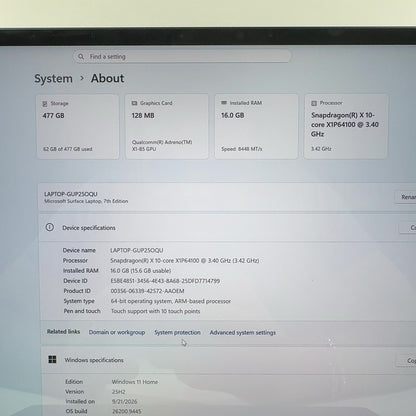Select the 62 GB of 477 GB used text

68,149
